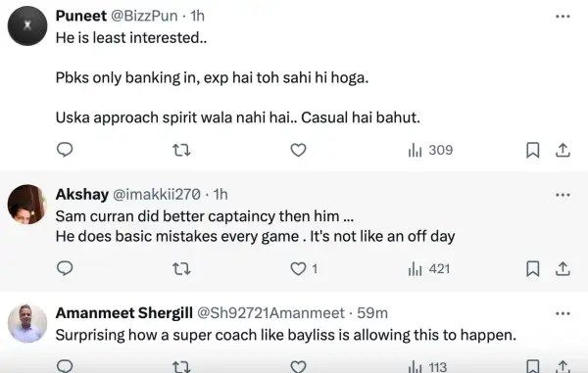Reply to Puneet's tweet

coord(65,150)
